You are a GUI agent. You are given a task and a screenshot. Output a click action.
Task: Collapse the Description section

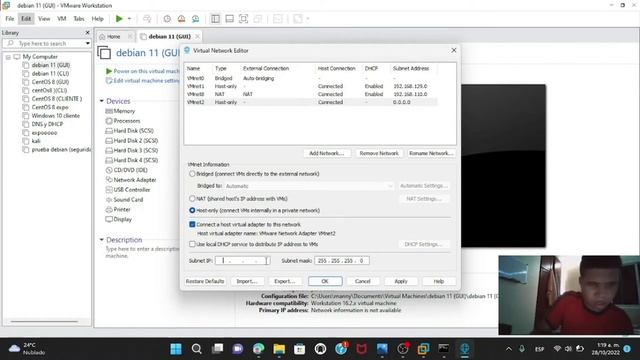point(102,240)
